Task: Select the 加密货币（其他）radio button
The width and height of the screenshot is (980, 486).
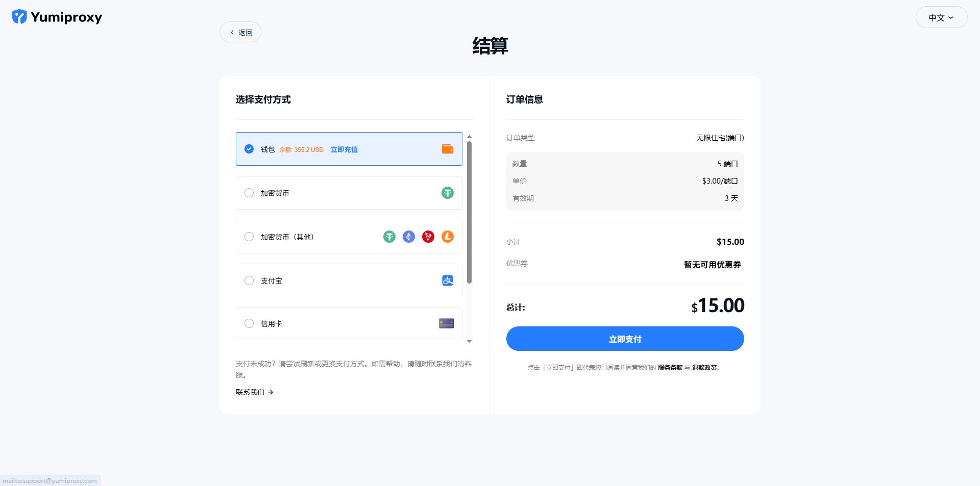Action: (x=249, y=237)
